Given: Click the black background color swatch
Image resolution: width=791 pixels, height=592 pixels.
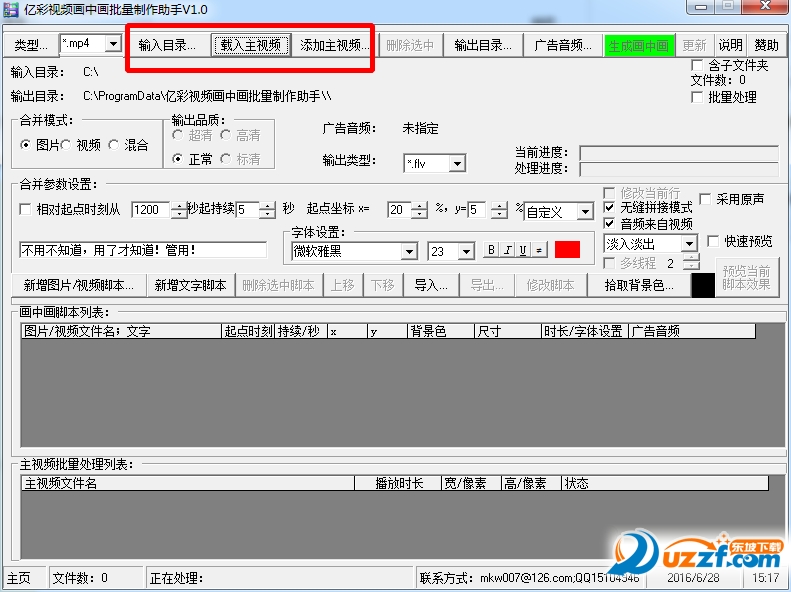Looking at the screenshot, I should click(x=703, y=285).
